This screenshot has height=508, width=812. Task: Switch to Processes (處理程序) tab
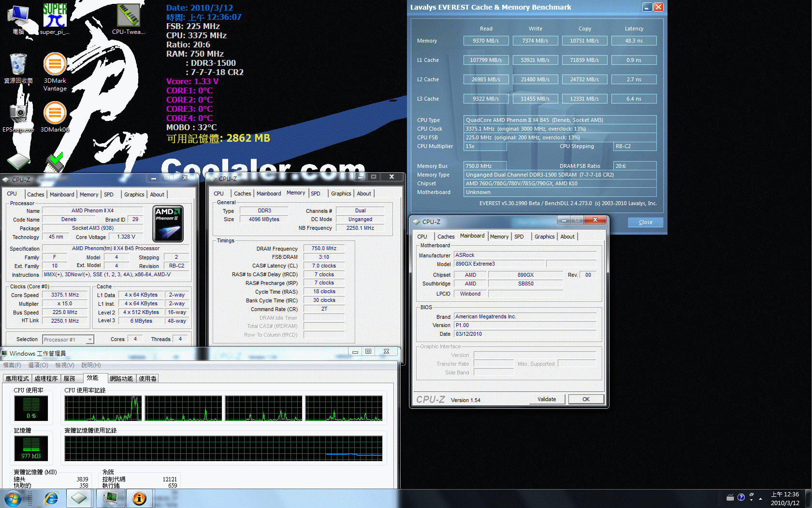point(46,379)
